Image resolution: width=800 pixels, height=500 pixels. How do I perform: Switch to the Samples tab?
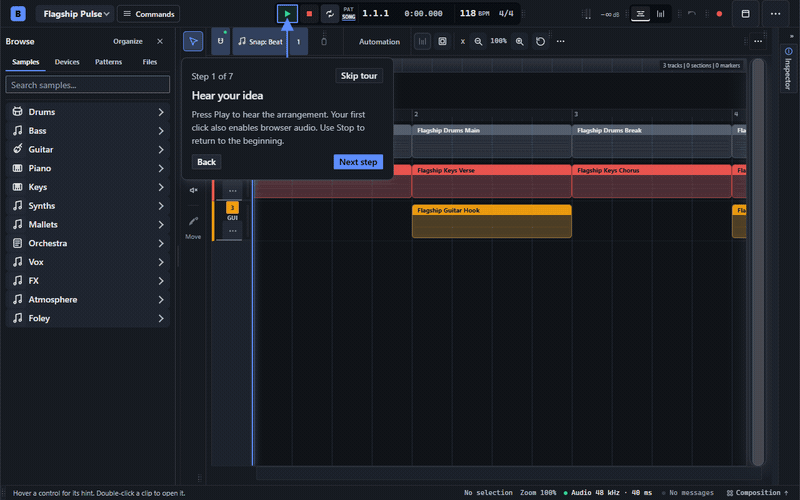(x=26, y=62)
